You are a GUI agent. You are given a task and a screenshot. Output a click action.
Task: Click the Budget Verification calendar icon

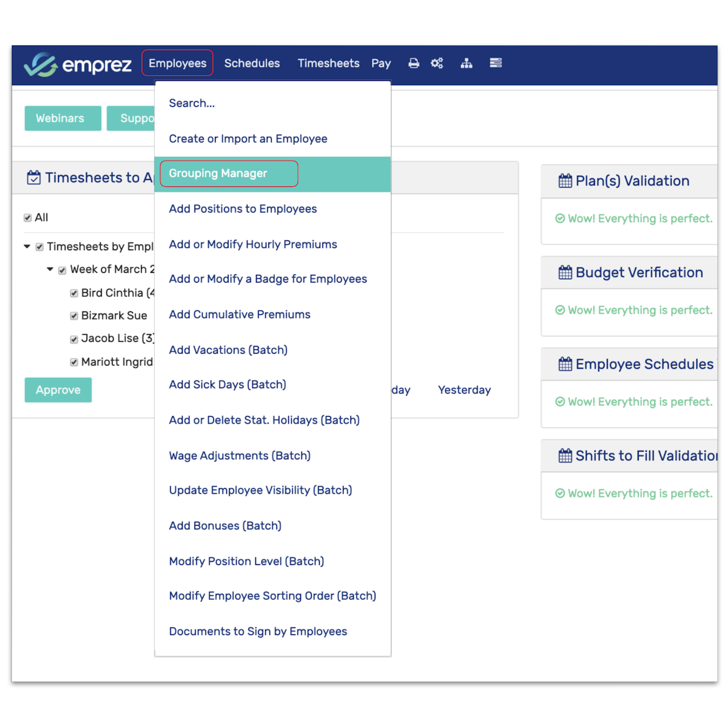coord(565,272)
